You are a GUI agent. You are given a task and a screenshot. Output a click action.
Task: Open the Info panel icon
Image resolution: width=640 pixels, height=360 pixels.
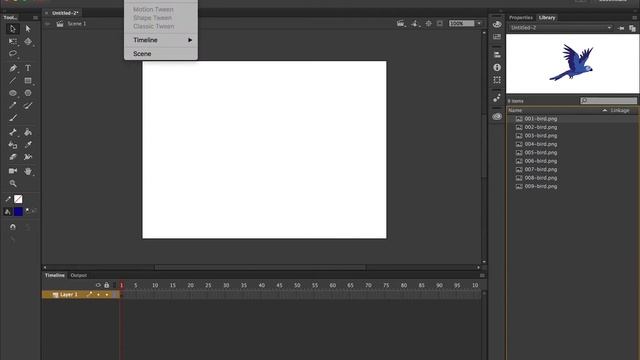tap(497, 67)
